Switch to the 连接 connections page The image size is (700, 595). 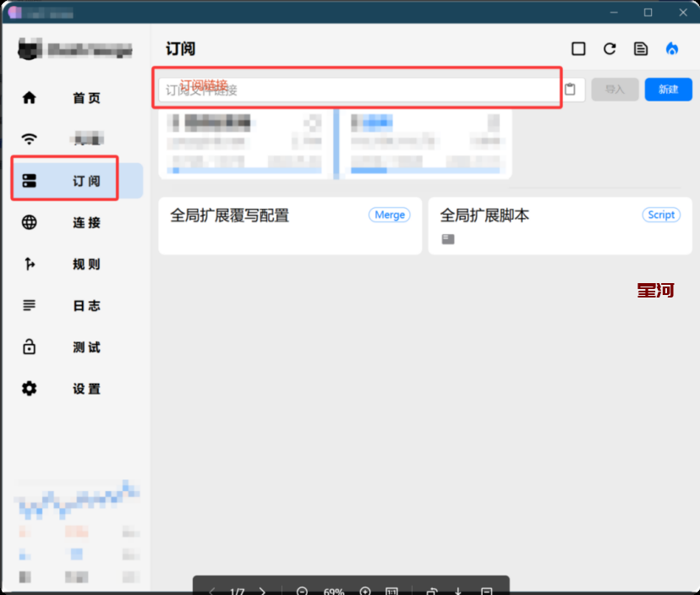pyautogui.click(x=76, y=223)
